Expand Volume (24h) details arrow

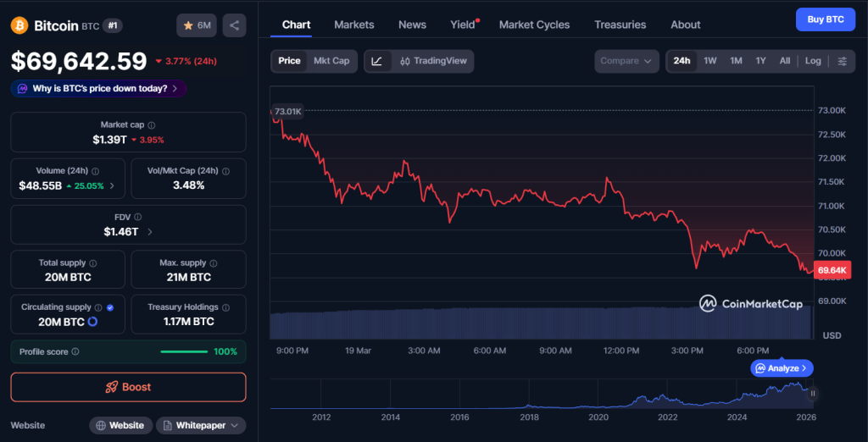pyautogui.click(x=112, y=185)
